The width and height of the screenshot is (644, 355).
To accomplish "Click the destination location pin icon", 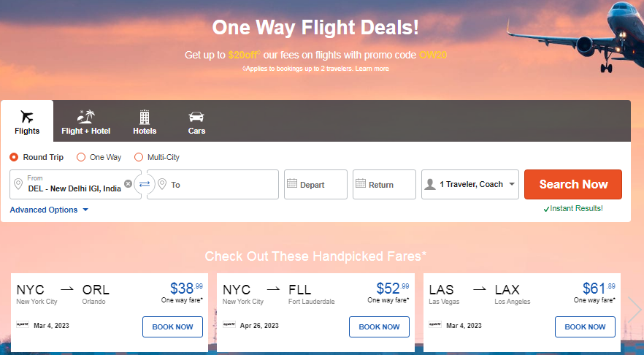I will click(x=162, y=185).
